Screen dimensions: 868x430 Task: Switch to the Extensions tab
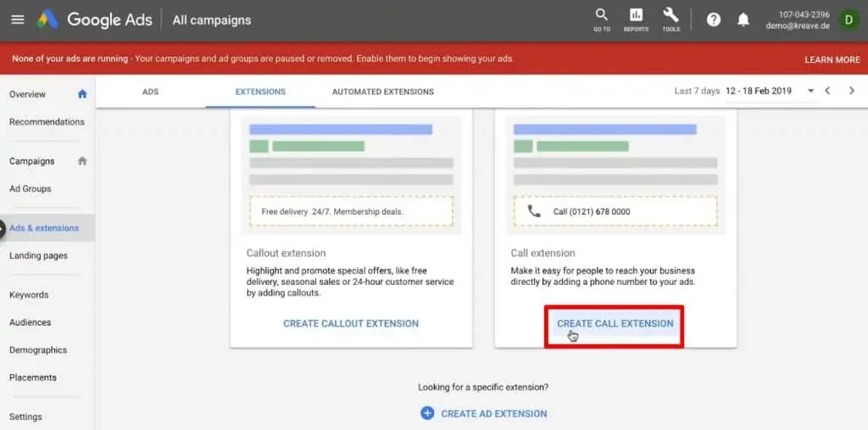[x=260, y=92]
